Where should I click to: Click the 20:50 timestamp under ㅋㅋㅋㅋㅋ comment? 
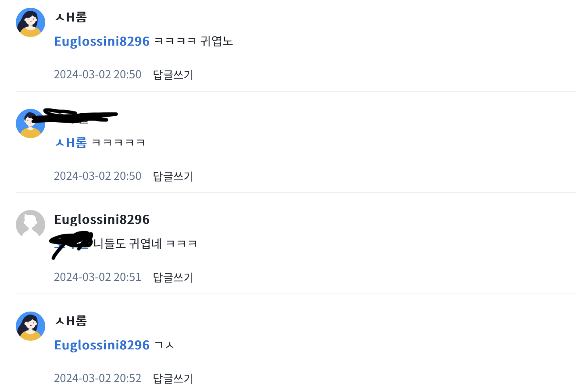pyautogui.click(x=98, y=176)
